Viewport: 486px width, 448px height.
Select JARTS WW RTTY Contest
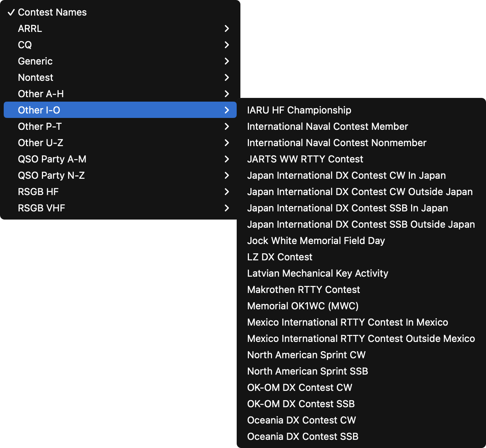tap(361, 159)
